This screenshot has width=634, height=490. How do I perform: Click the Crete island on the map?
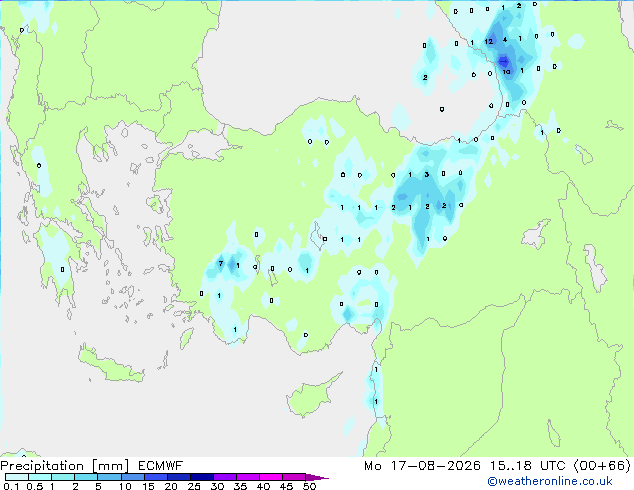(110, 364)
